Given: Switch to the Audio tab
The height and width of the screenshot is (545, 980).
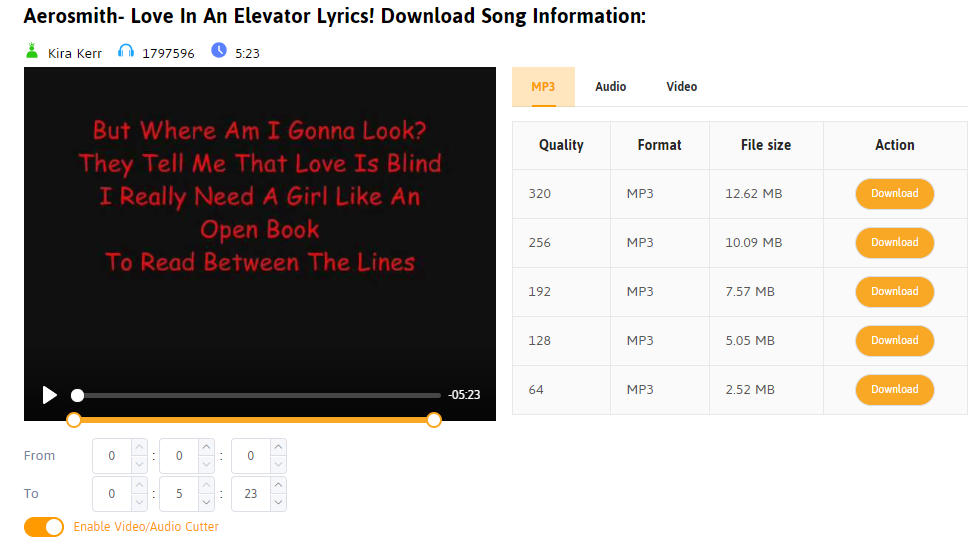Looking at the screenshot, I should (x=611, y=87).
